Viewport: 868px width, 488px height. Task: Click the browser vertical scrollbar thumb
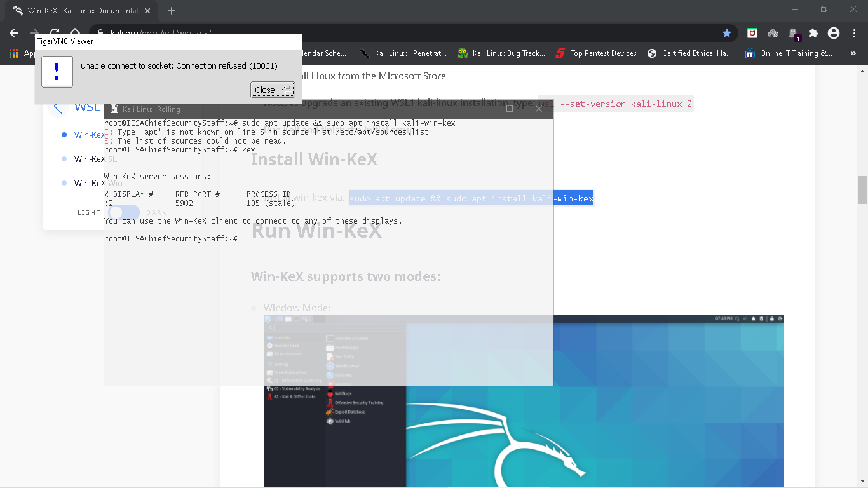tap(862, 189)
